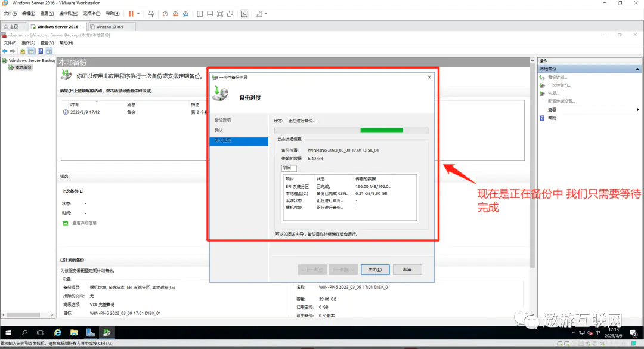Click the 2023/3/9 17:12 message row
Image resolution: width=644 pixels, height=349 pixels.
[135, 112]
